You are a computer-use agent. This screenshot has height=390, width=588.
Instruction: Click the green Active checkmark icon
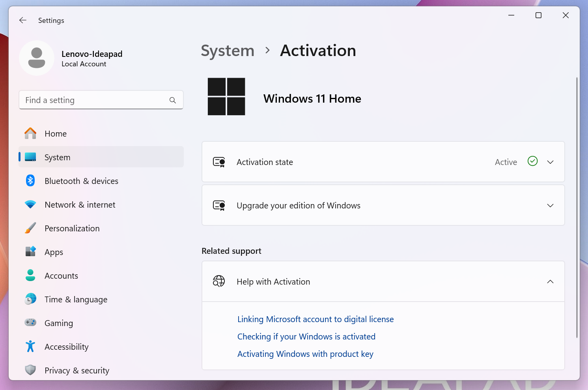click(x=532, y=161)
